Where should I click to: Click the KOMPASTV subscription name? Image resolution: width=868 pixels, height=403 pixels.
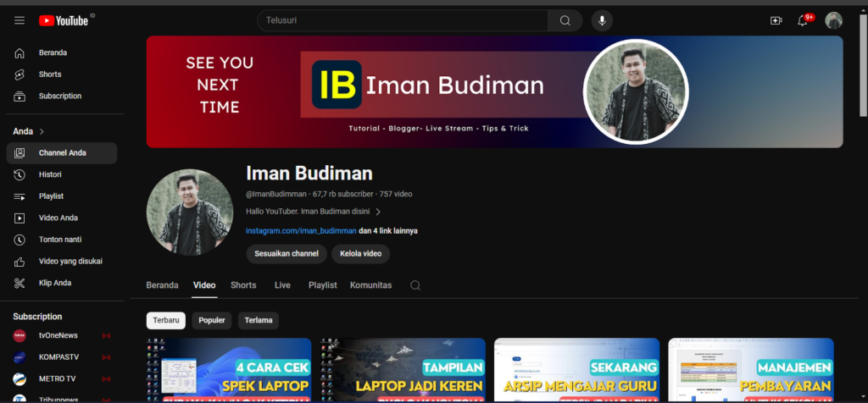tap(58, 357)
